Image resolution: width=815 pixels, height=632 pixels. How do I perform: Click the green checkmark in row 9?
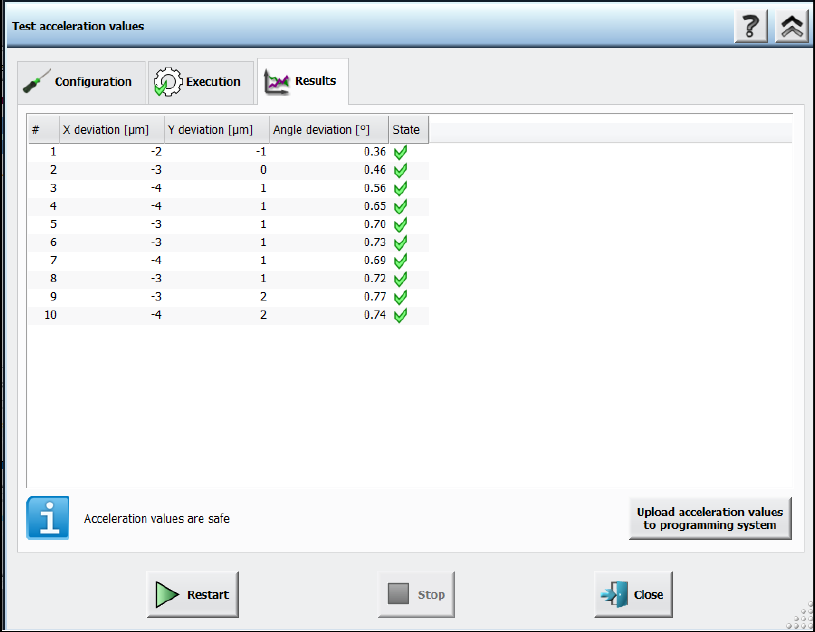pos(400,297)
